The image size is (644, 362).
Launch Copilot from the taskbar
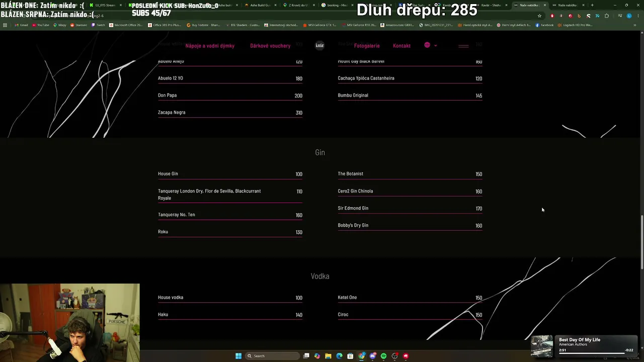pyautogui.click(x=317, y=356)
